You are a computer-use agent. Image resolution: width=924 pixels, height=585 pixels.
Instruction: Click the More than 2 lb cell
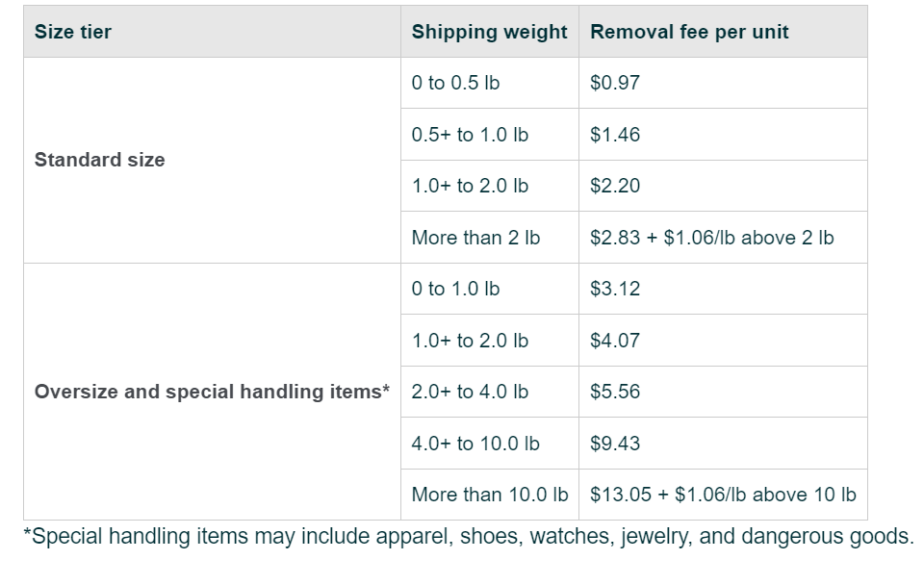coord(475,238)
